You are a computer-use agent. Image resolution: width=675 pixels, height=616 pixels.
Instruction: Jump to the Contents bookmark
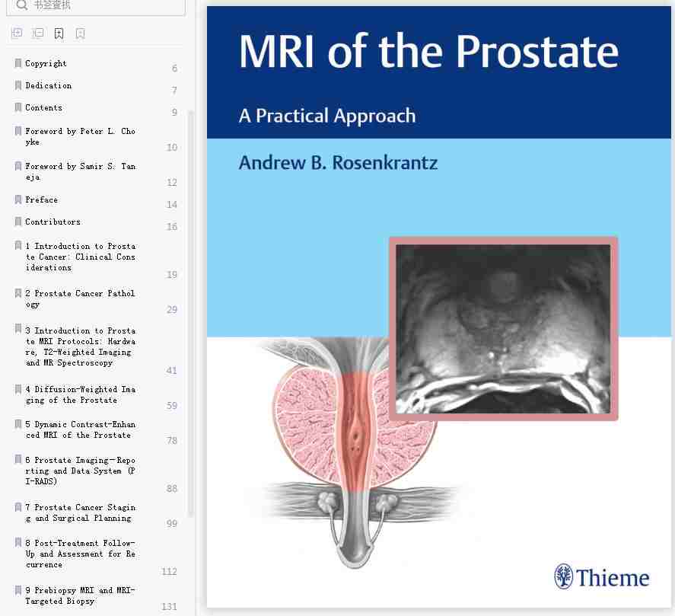43,107
